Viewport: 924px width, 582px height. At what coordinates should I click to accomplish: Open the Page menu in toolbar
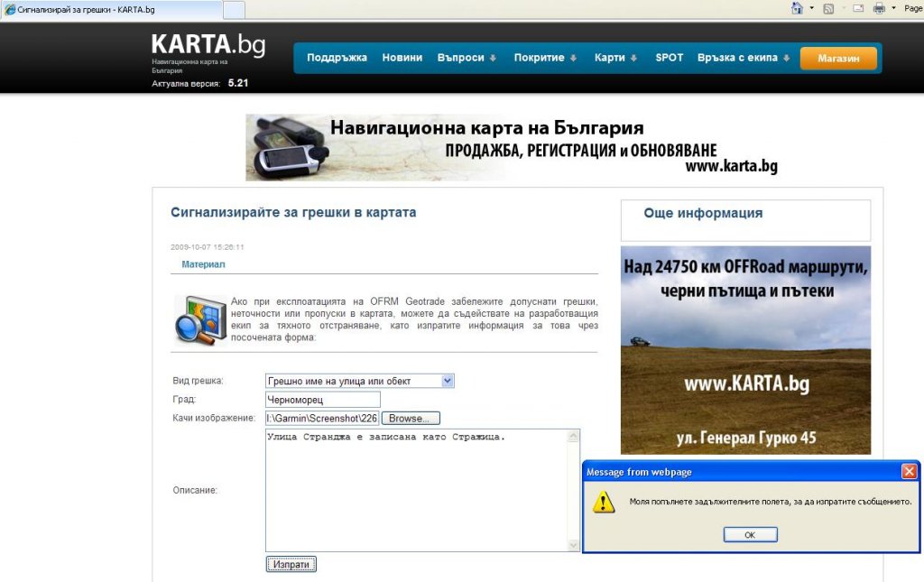coord(913,8)
